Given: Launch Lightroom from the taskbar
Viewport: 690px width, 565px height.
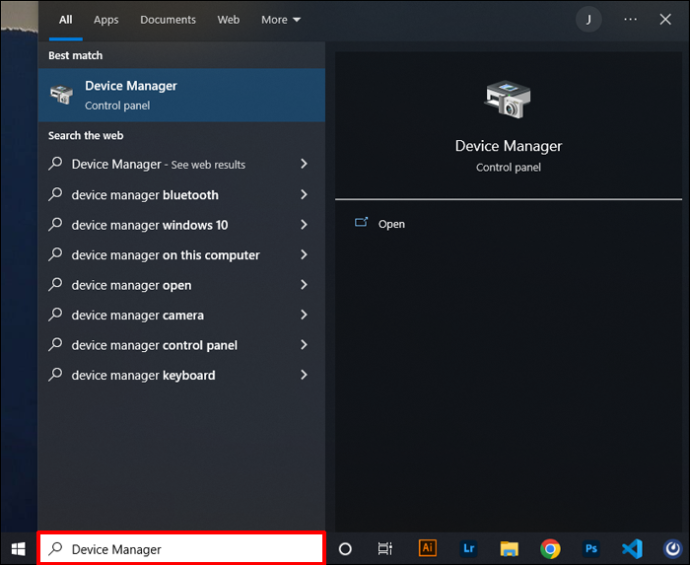Looking at the screenshot, I should [x=468, y=548].
